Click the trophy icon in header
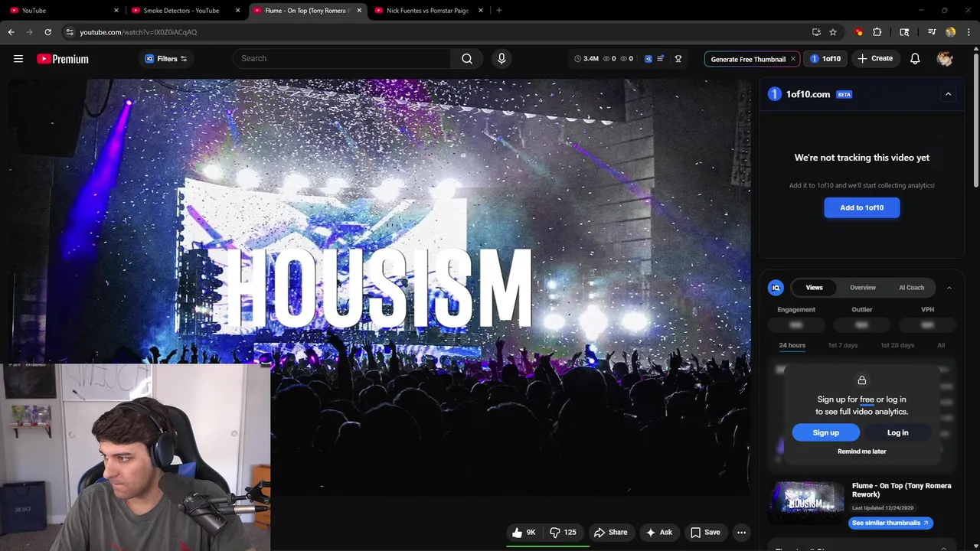 [x=678, y=59]
